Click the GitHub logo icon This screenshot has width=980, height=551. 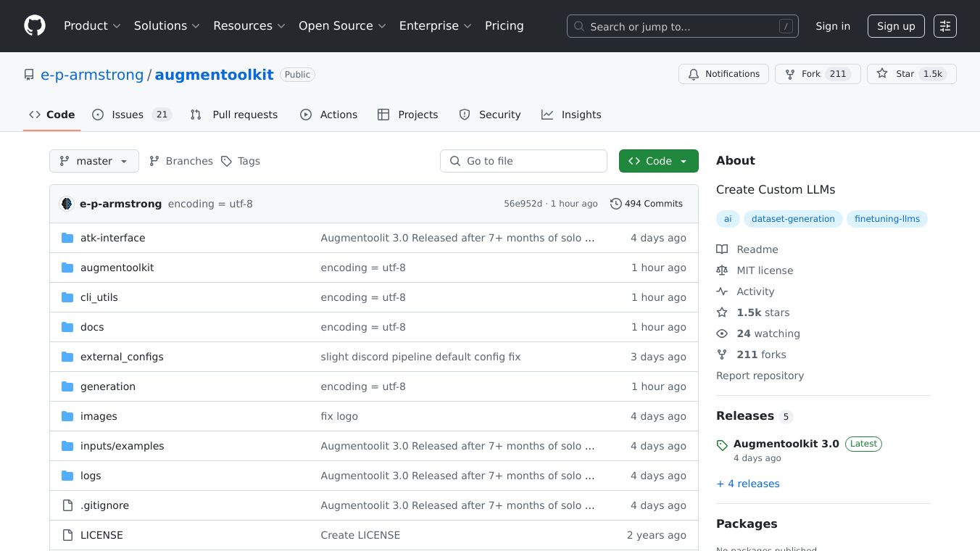pyautogui.click(x=35, y=26)
